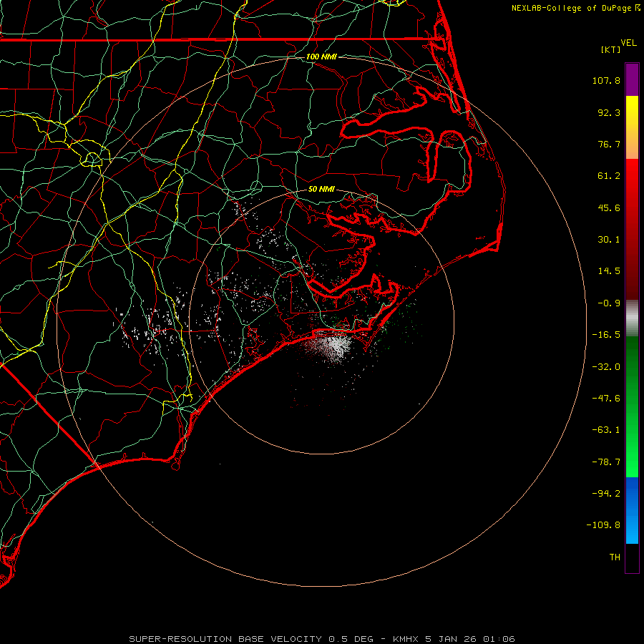The image size is (644, 644).
Task: Click the 100 NMI range ring label
Action: tap(321, 57)
